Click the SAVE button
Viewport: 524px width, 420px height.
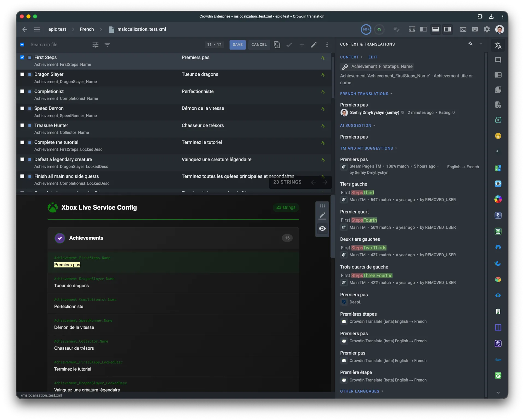237,45
